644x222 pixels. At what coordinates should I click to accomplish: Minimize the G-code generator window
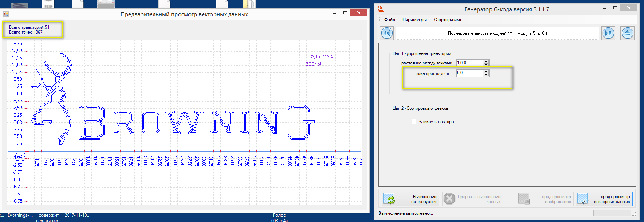pos(605,8)
